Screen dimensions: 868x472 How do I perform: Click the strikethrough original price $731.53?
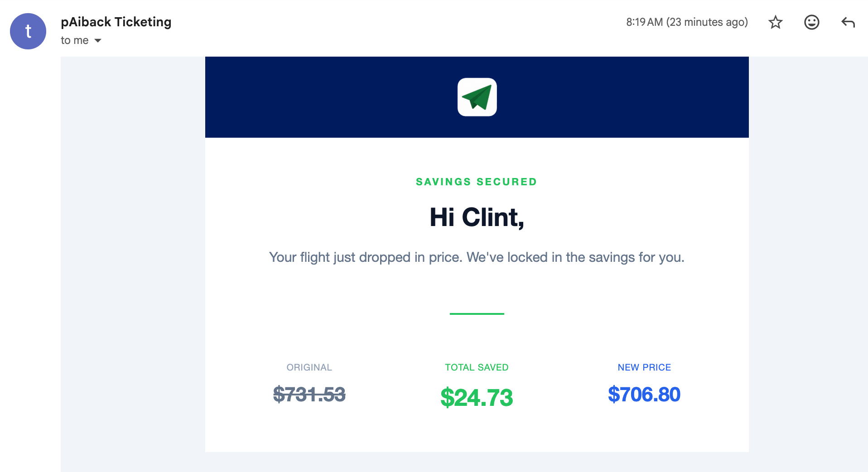coord(309,394)
